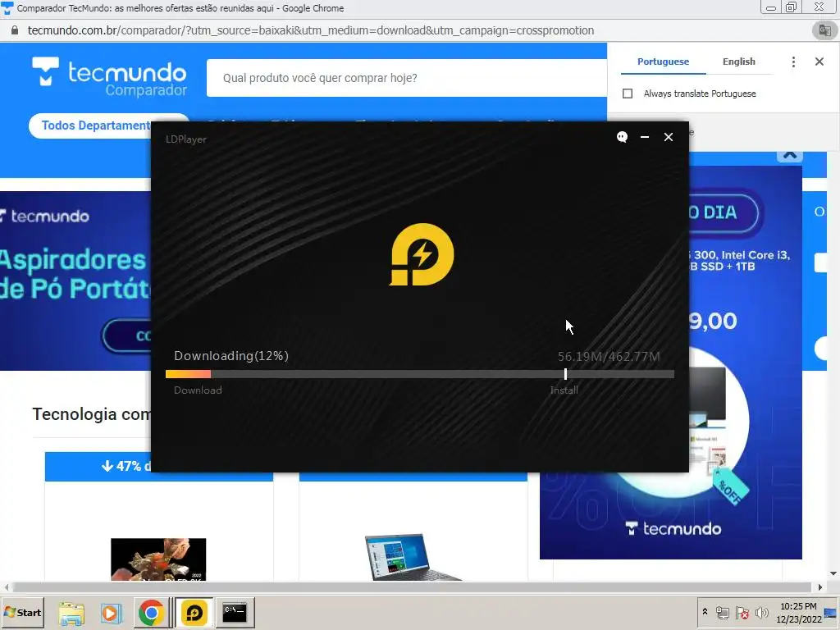Image resolution: width=840 pixels, height=630 pixels.
Task: Click the download progress bar in LDPlayer
Action: pyautogui.click(x=419, y=374)
